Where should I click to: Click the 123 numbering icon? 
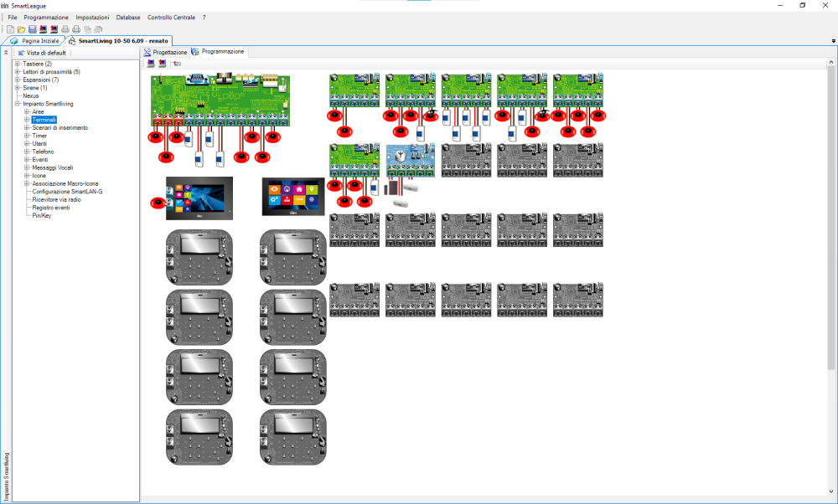point(177,64)
